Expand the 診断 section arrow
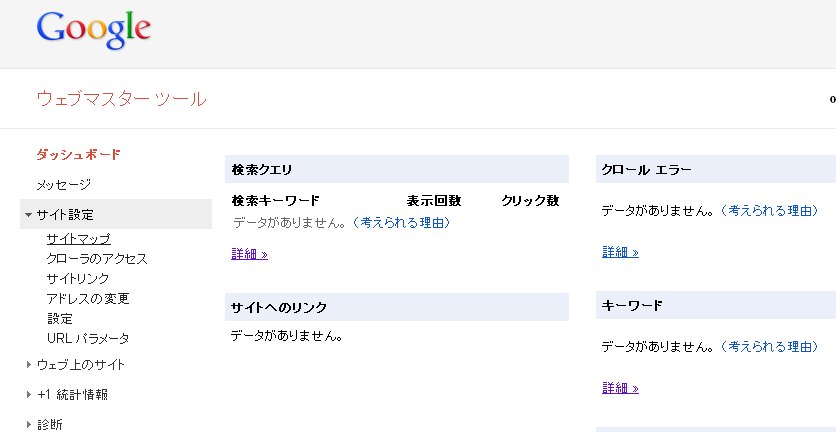836x432 pixels. 29,425
